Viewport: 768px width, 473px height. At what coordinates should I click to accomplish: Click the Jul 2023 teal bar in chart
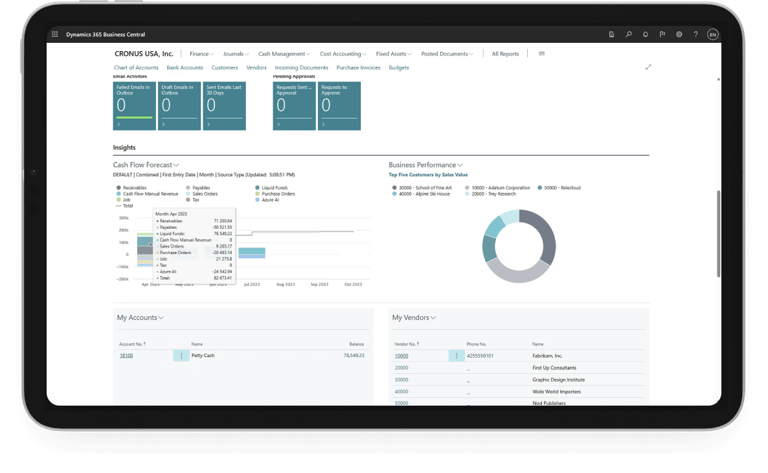252,251
